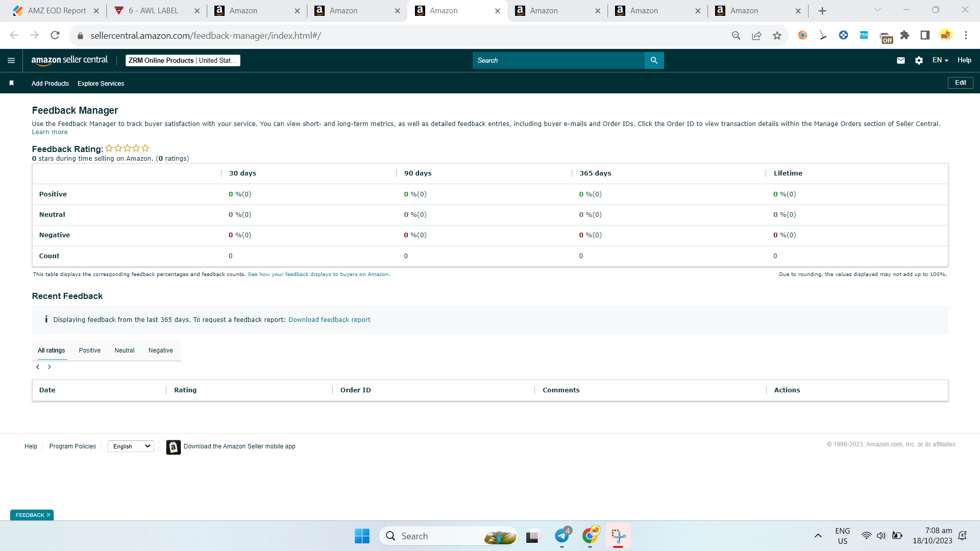Click the Learn more link
This screenshot has width=980, height=551.
[x=50, y=132]
